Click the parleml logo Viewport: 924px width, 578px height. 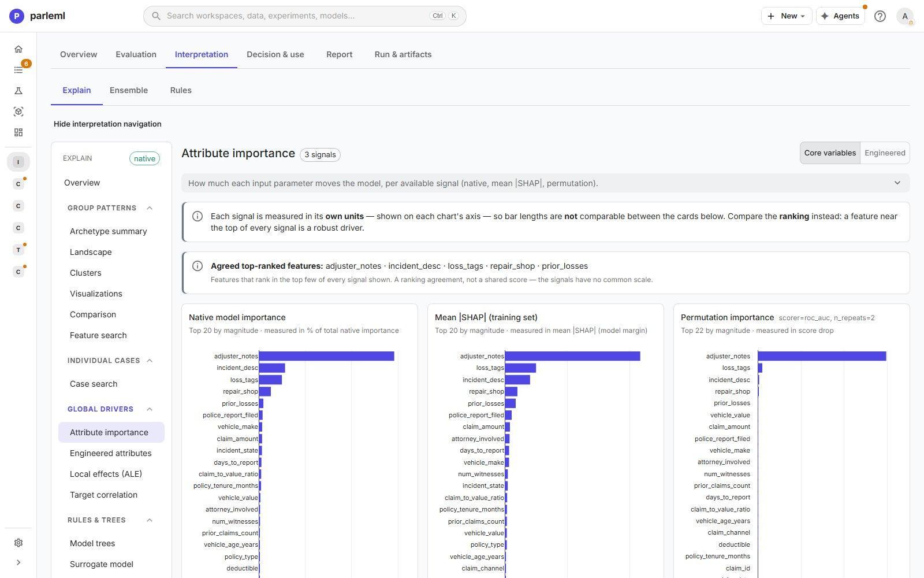tap(38, 16)
